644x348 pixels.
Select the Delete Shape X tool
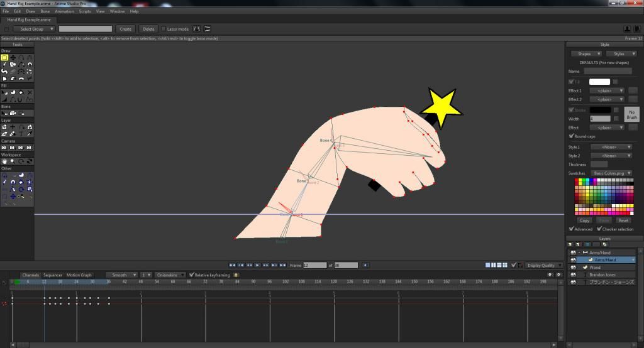[x=29, y=93]
